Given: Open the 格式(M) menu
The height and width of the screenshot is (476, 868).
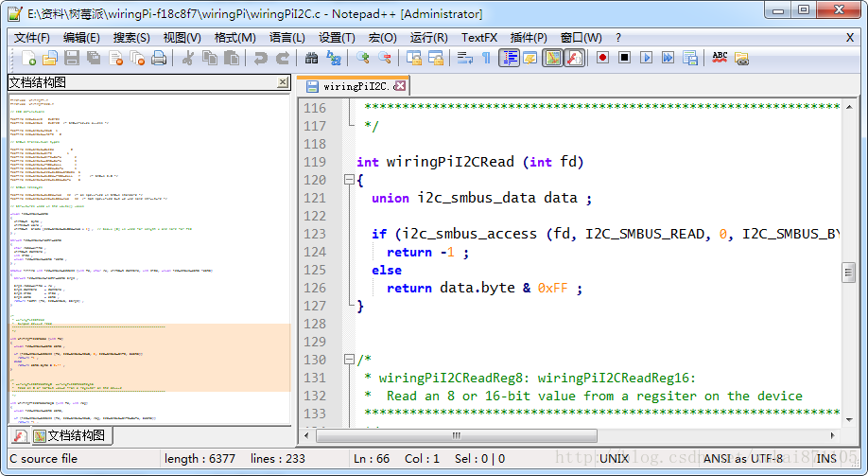Looking at the screenshot, I should pos(234,37).
